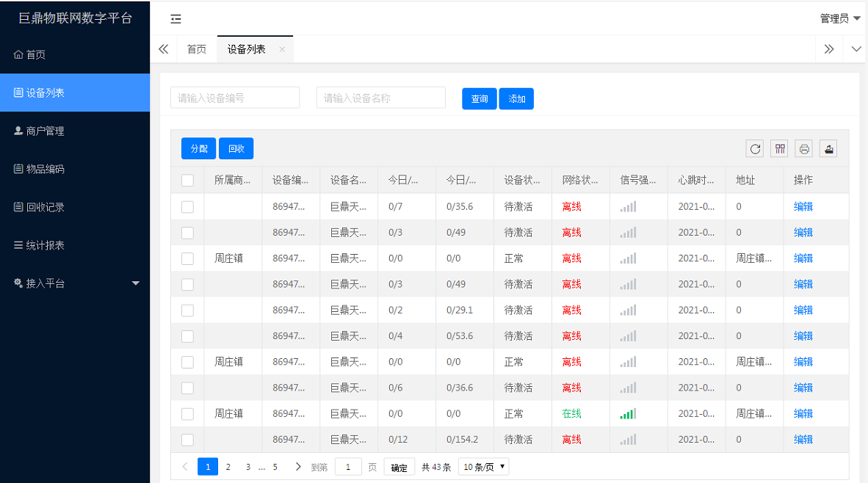Open 物品编码 in the sidebar
The height and width of the screenshot is (483, 868).
(x=75, y=169)
